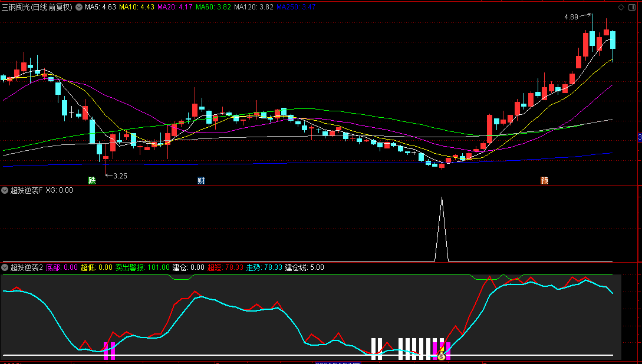Click the 底部: 0.00 label
642x364 pixels.
tap(61, 267)
